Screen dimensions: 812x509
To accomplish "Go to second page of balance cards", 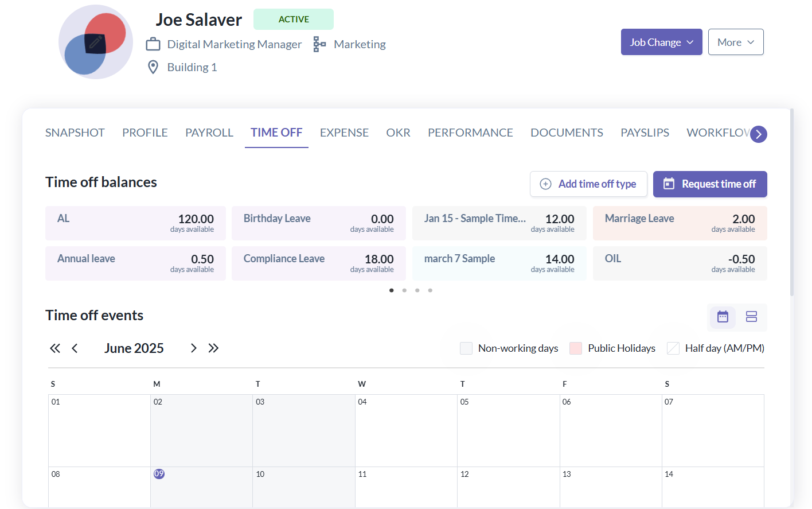I will [404, 290].
